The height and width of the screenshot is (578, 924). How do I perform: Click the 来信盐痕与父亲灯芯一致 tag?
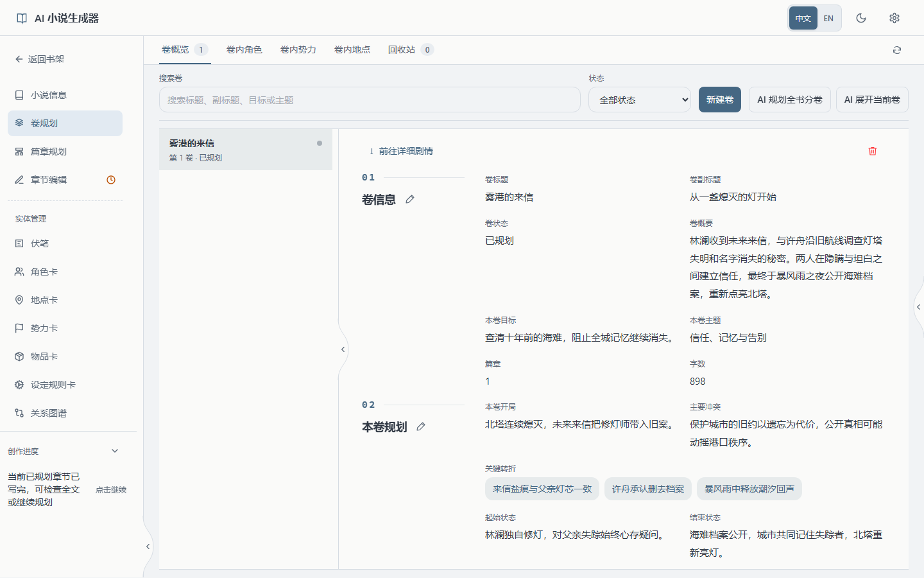542,489
